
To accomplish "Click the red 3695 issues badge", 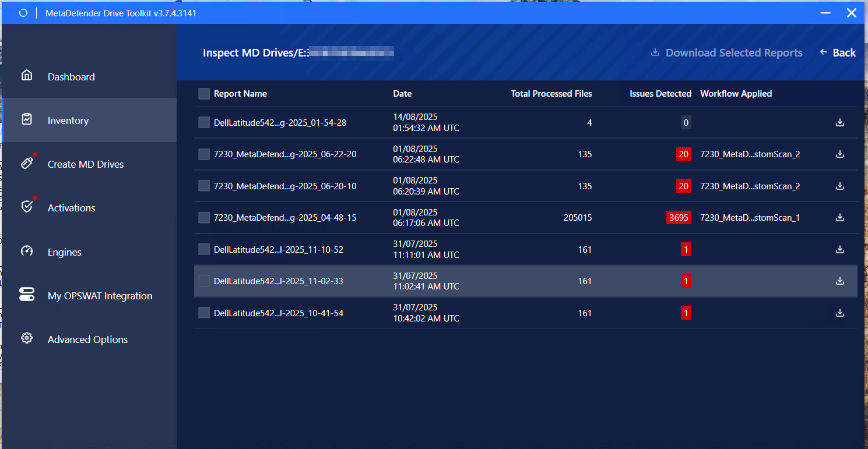I will coord(679,218).
